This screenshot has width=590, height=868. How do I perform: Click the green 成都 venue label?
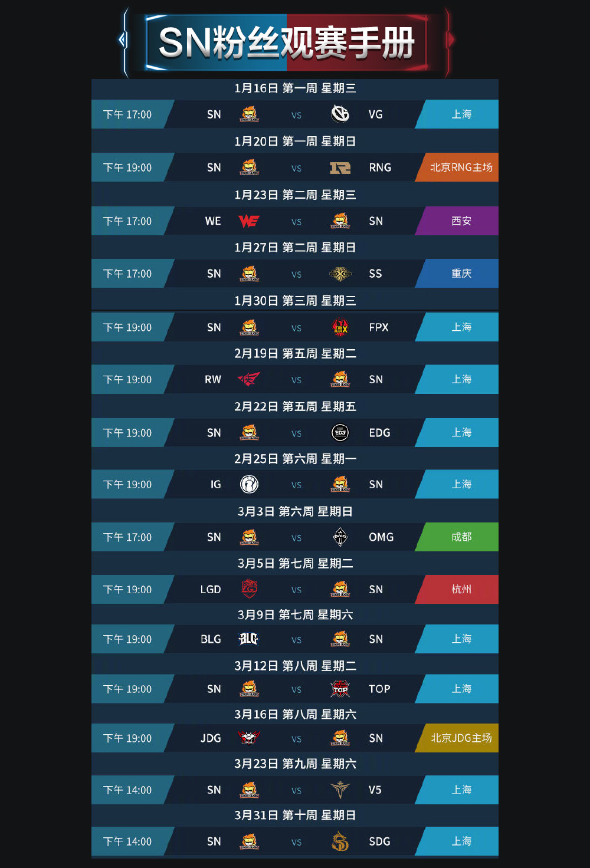tap(460, 537)
